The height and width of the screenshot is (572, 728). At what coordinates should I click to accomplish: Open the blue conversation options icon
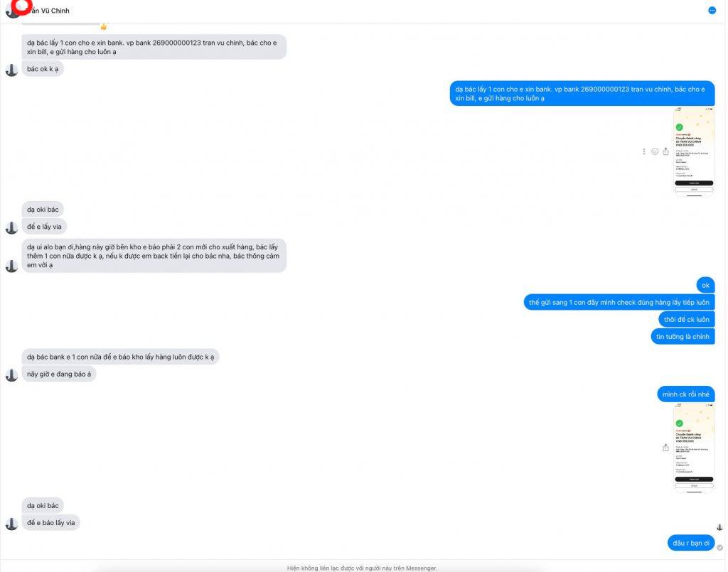pos(712,10)
